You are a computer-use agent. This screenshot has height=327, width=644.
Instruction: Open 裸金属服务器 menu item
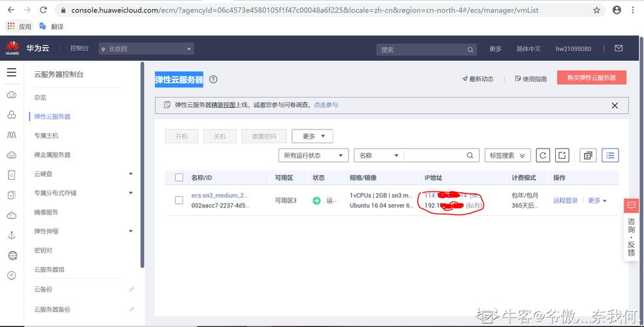[x=52, y=155]
